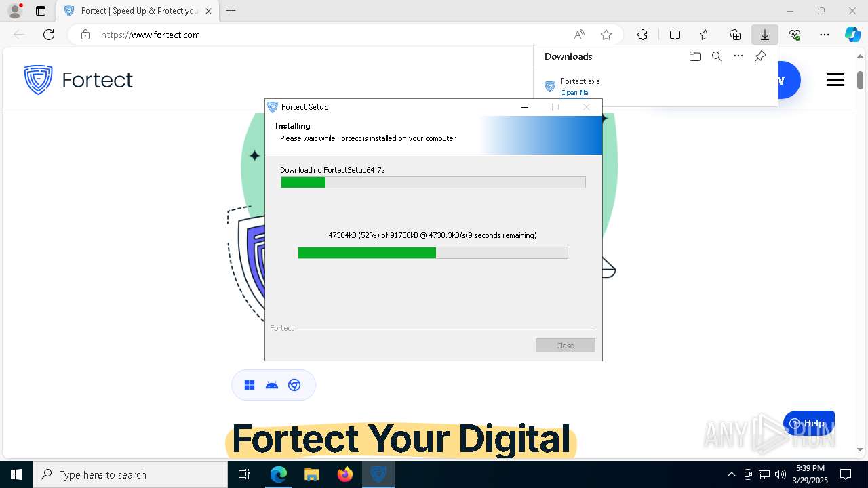Click the Chrome platform icon on page
The height and width of the screenshot is (488, 868).
(294, 385)
